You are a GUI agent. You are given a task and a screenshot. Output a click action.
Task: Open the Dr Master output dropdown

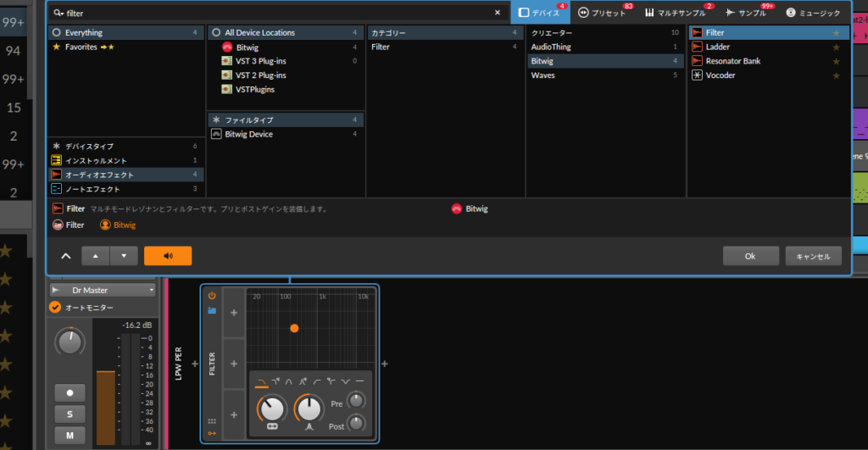(x=103, y=290)
